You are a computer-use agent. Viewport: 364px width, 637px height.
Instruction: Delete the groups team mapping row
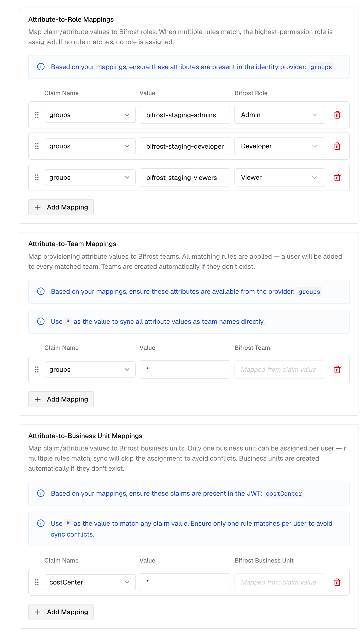pyautogui.click(x=337, y=370)
